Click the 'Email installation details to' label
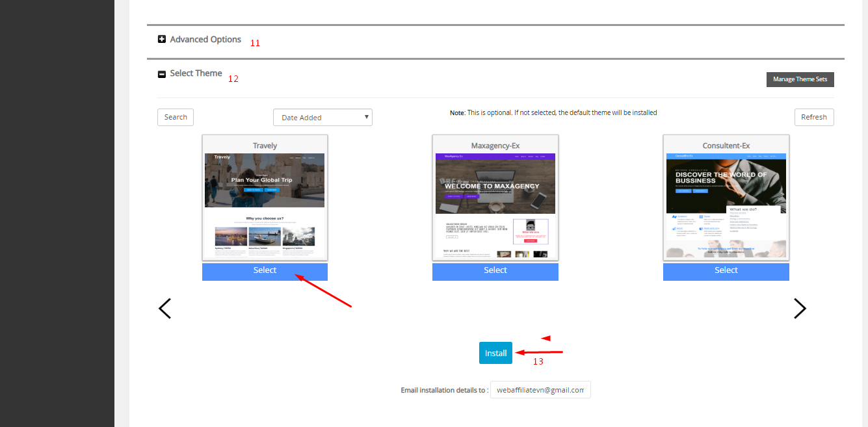Viewport: 868px width, 427px height. tap(445, 390)
